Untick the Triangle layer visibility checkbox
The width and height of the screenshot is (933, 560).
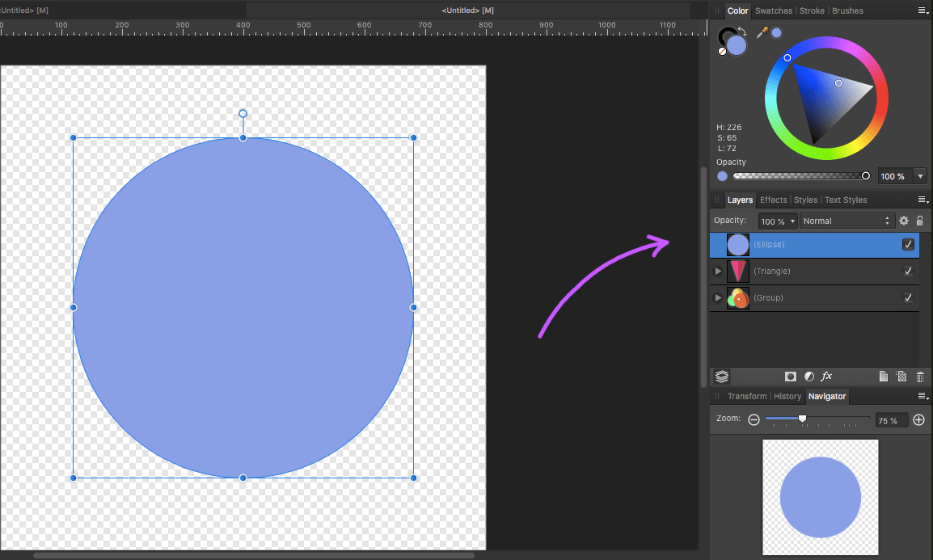coord(908,272)
